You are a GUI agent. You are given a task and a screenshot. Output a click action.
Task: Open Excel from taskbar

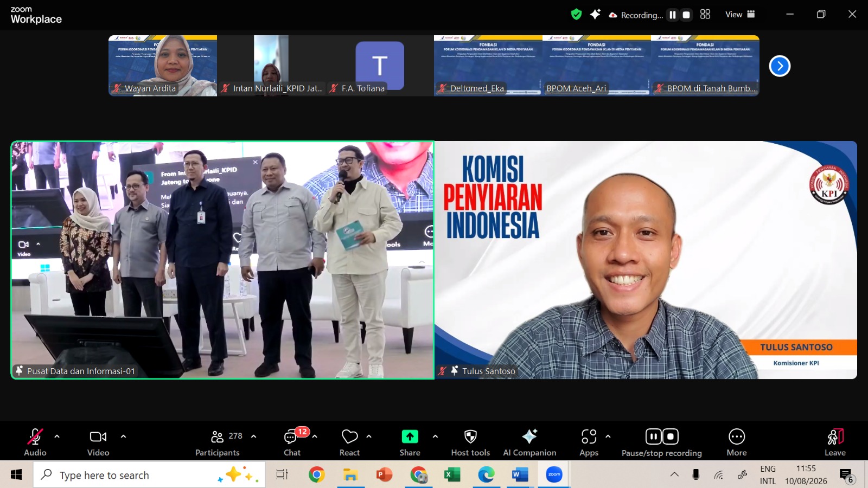(452, 475)
